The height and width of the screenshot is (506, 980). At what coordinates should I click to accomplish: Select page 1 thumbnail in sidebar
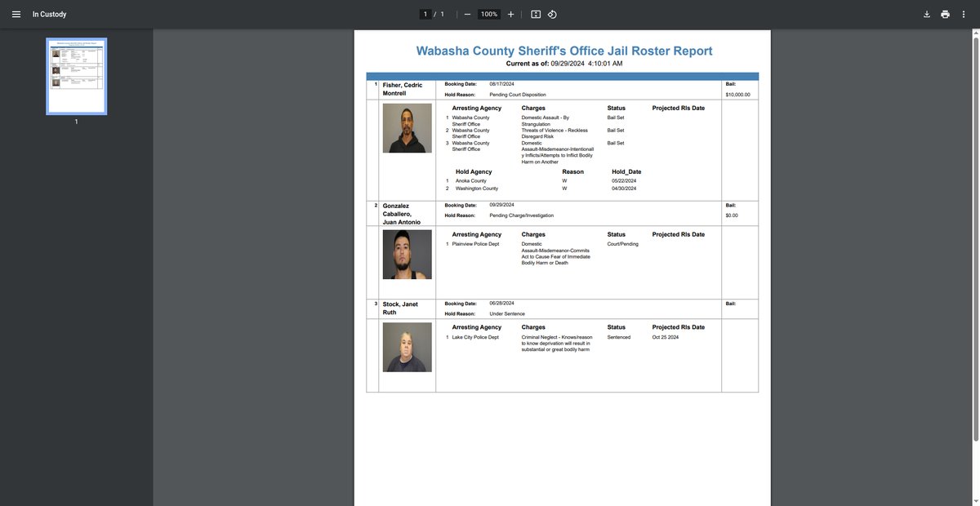pos(77,76)
